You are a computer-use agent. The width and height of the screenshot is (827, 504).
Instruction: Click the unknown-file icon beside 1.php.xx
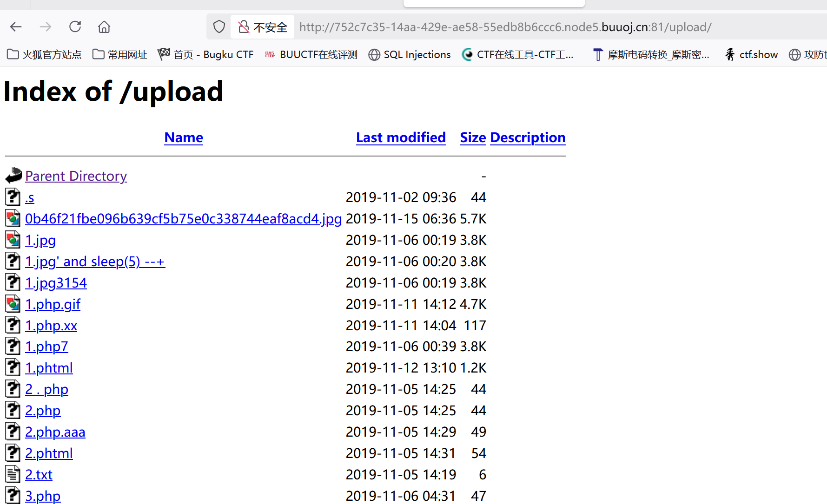coord(13,325)
